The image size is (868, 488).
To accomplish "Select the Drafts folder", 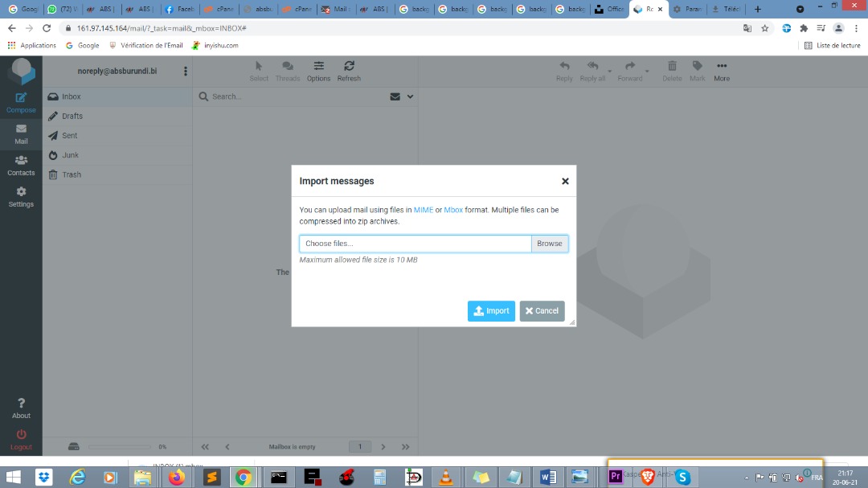I will 72,116.
